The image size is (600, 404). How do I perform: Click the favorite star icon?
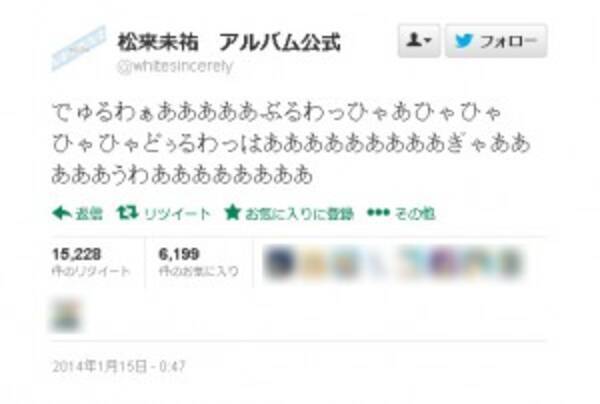(x=232, y=213)
